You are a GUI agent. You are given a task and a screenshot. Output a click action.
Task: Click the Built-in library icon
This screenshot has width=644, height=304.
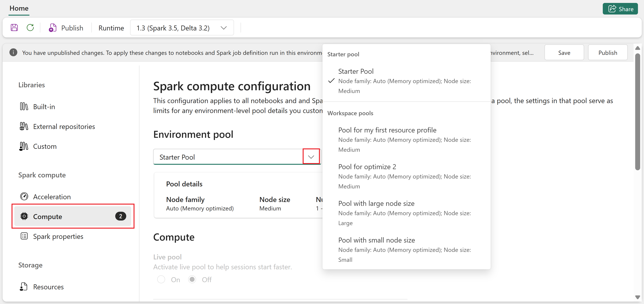[24, 106]
